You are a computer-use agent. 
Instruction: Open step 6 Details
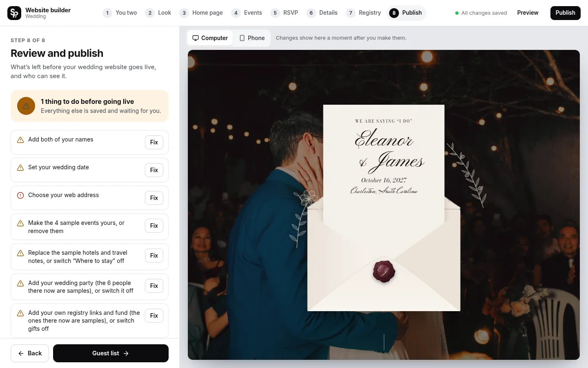coord(323,13)
